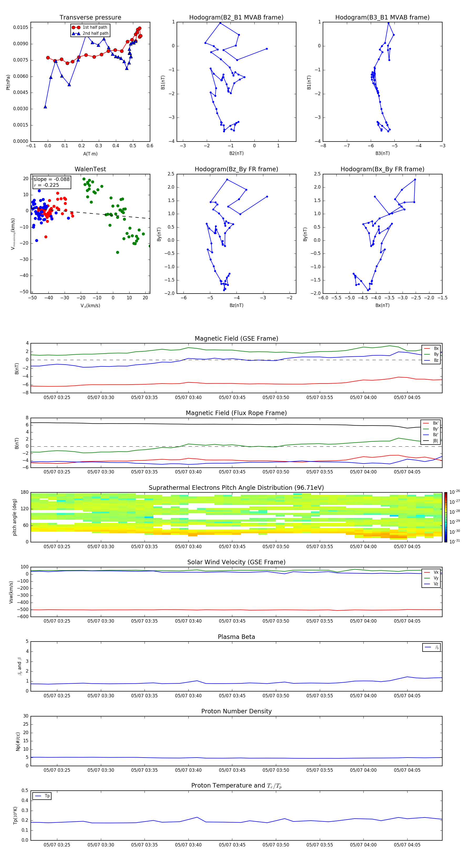
Task: Click the "A(T·m)" x-axis label
Action: pos(90,154)
